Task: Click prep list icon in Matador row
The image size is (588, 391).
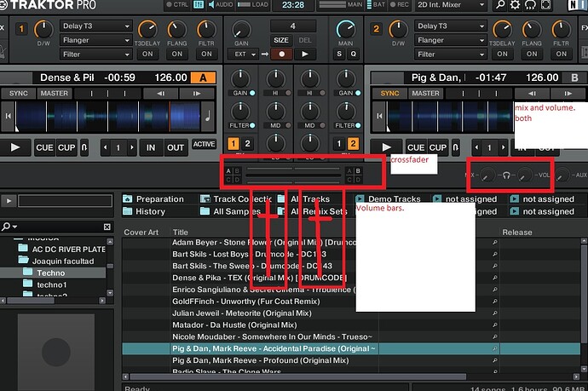Action: click(x=494, y=325)
